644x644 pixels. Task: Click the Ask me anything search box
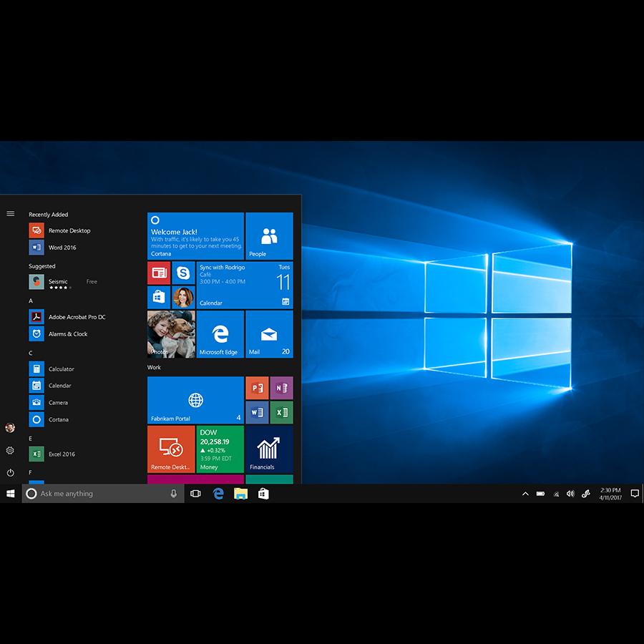click(x=102, y=493)
